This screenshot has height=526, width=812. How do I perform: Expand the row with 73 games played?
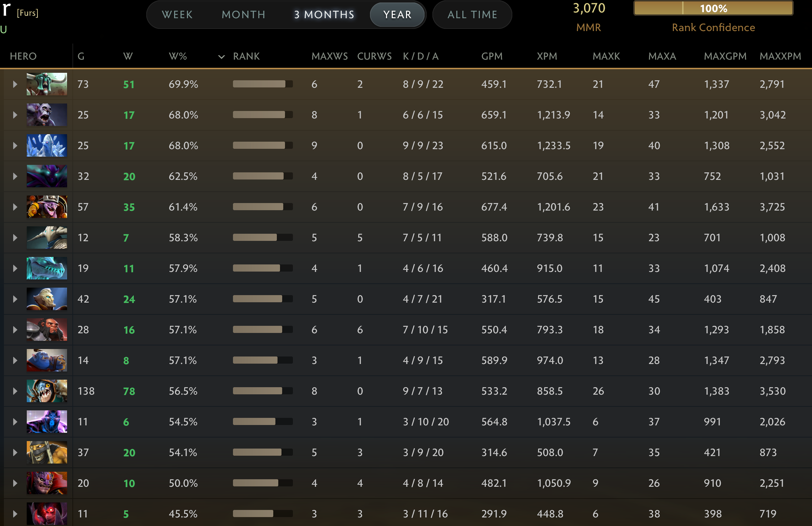pos(15,84)
